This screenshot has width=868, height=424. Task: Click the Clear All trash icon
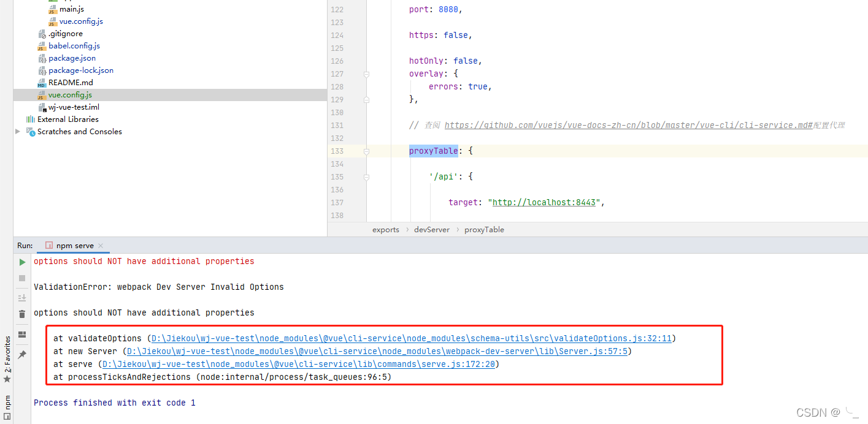21,314
